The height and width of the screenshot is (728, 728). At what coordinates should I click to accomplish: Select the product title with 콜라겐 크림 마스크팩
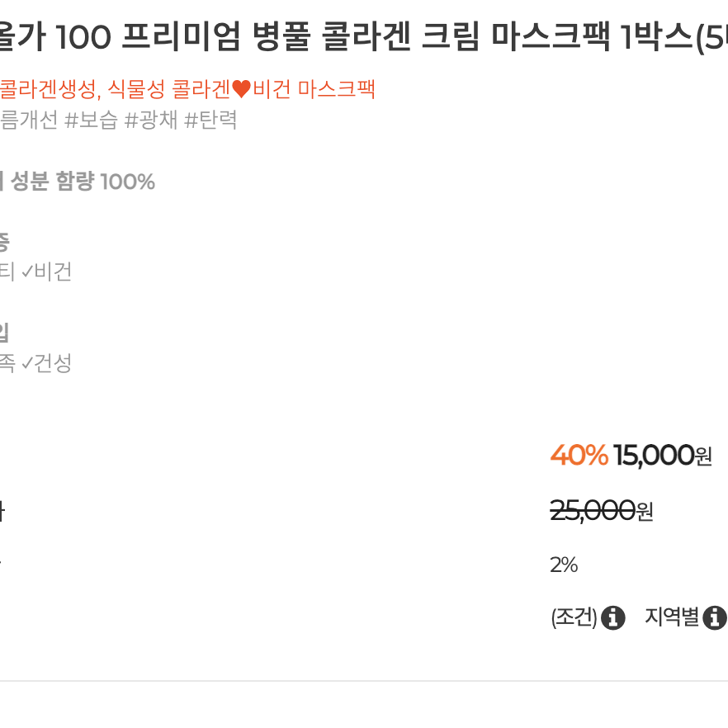point(364,37)
